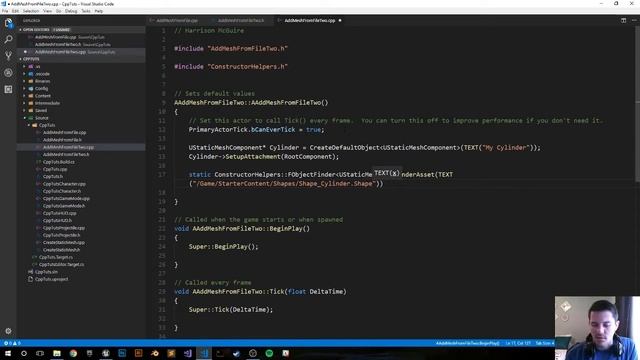Open the Explorer view in activity bar
Viewport: 640px width, 360px height.
8,23
